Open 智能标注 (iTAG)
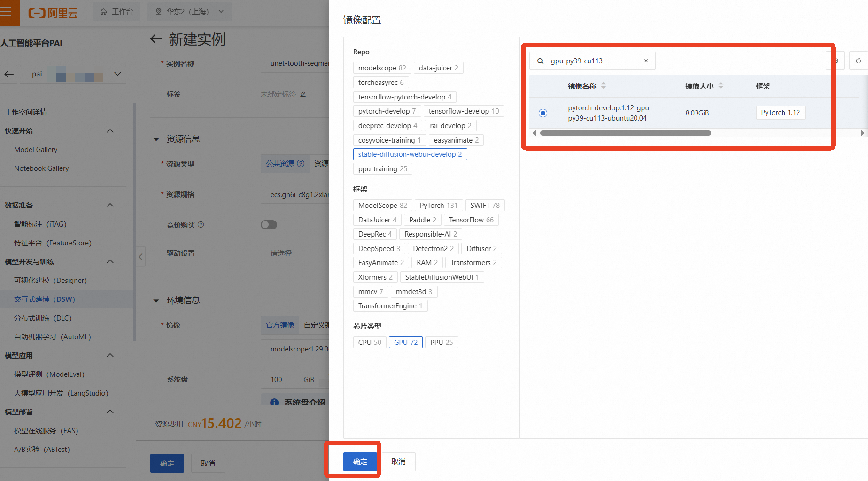868x481 pixels. 40,224
